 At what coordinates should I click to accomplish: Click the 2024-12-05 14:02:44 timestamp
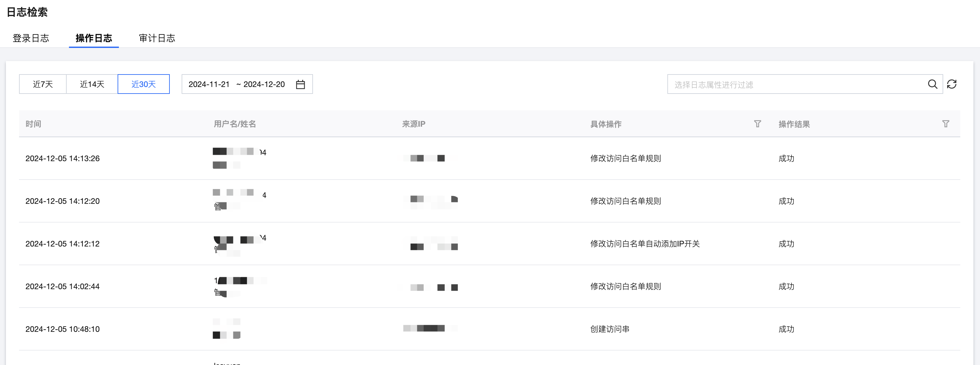(x=62, y=287)
